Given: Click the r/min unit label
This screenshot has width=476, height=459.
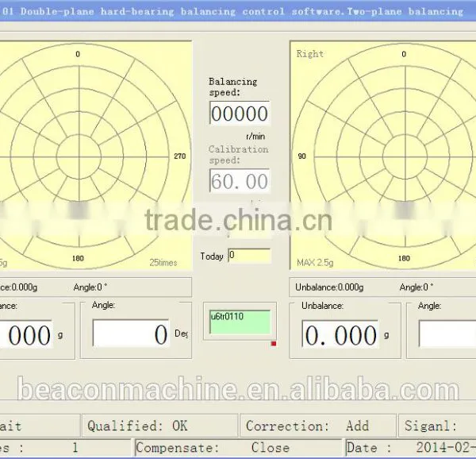Looking at the screenshot, I should click(255, 137).
